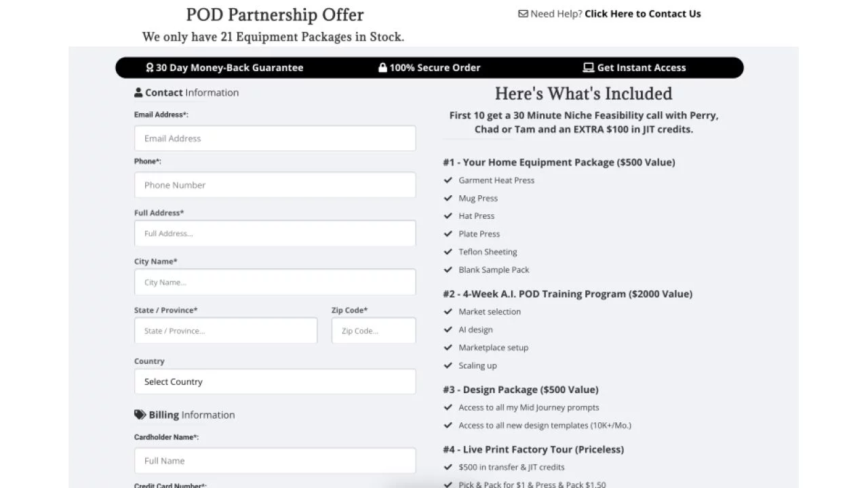Click the Email Address input field
868x488 pixels.
point(275,138)
